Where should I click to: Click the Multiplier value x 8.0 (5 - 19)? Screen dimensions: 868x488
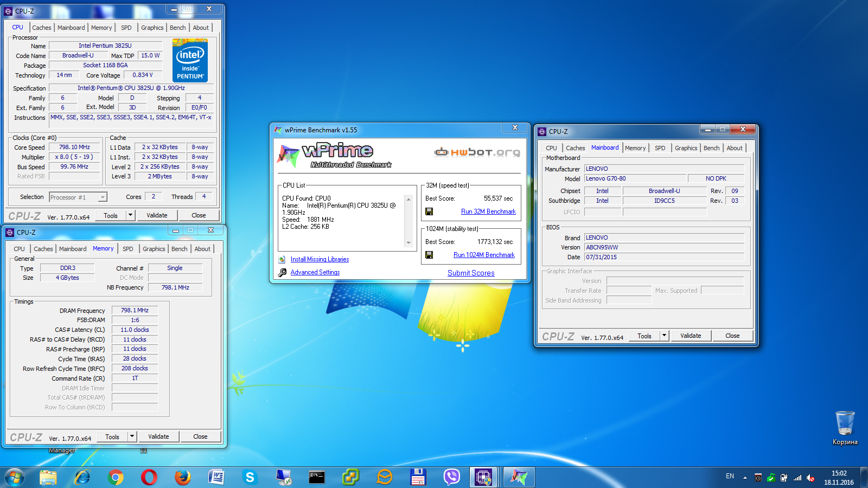[x=75, y=157]
